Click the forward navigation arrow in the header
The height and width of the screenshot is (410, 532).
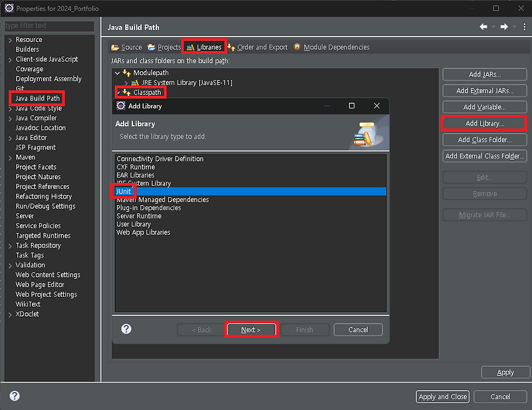click(x=504, y=25)
